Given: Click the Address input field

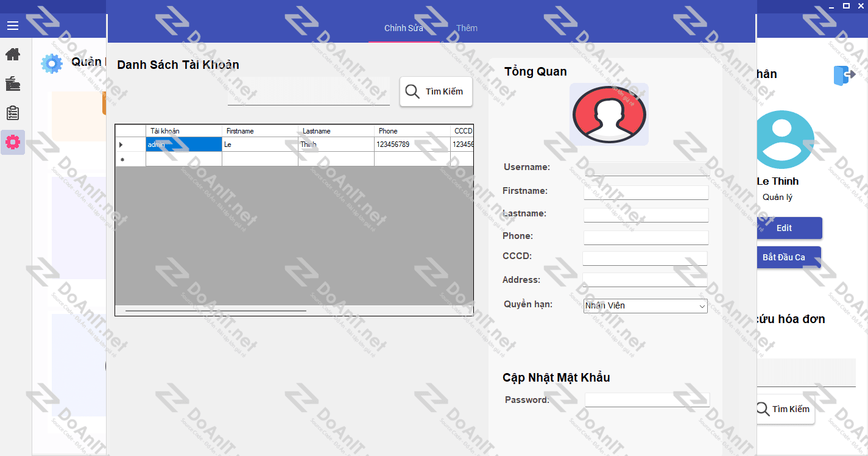Looking at the screenshot, I should pos(645,280).
